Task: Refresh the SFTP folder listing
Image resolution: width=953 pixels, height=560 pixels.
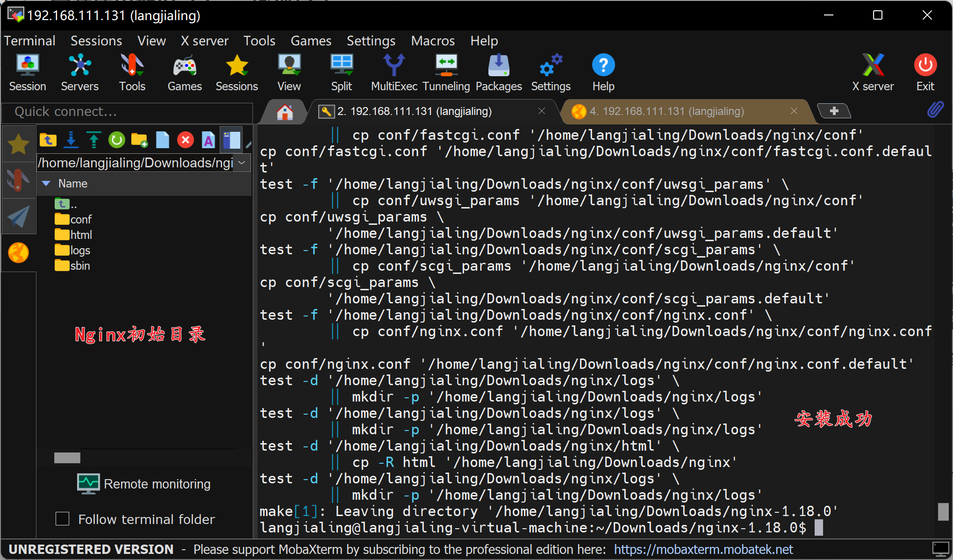Action: pyautogui.click(x=116, y=140)
